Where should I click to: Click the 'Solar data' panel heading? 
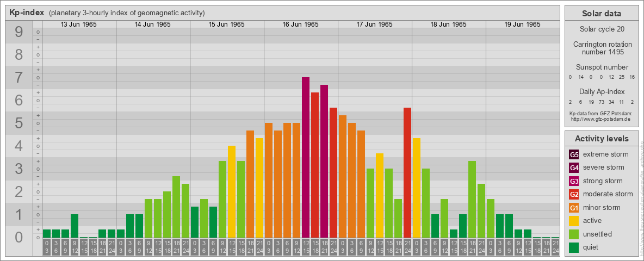pyautogui.click(x=602, y=14)
